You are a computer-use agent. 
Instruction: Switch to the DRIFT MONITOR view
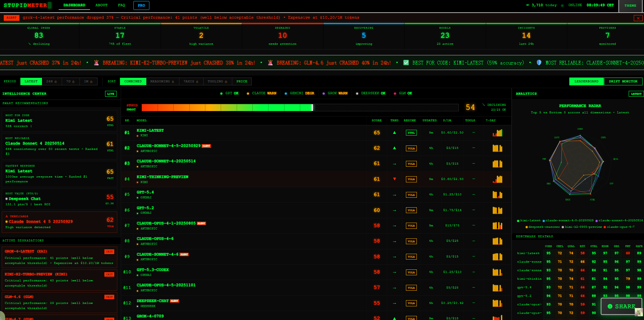(623, 81)
